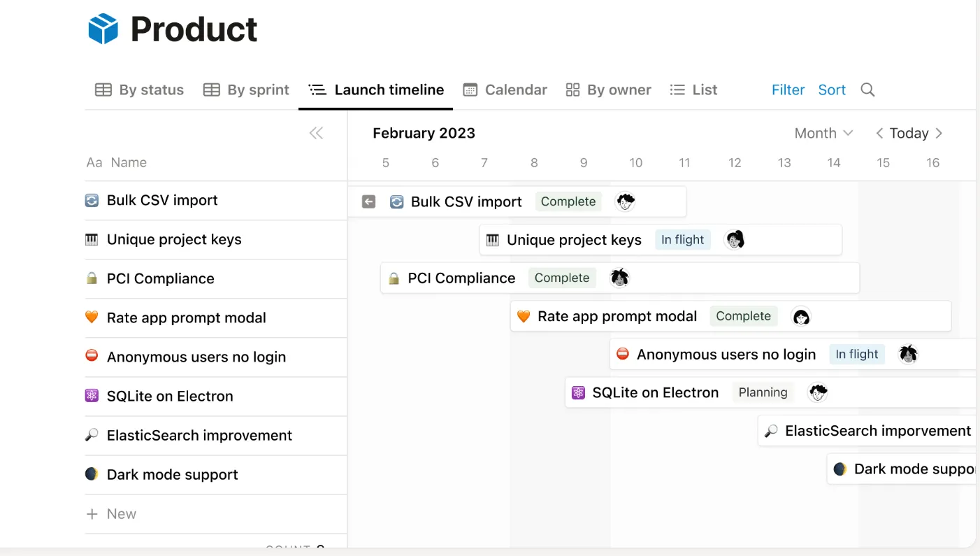Click the search magnifier icon

pos(867,90)
